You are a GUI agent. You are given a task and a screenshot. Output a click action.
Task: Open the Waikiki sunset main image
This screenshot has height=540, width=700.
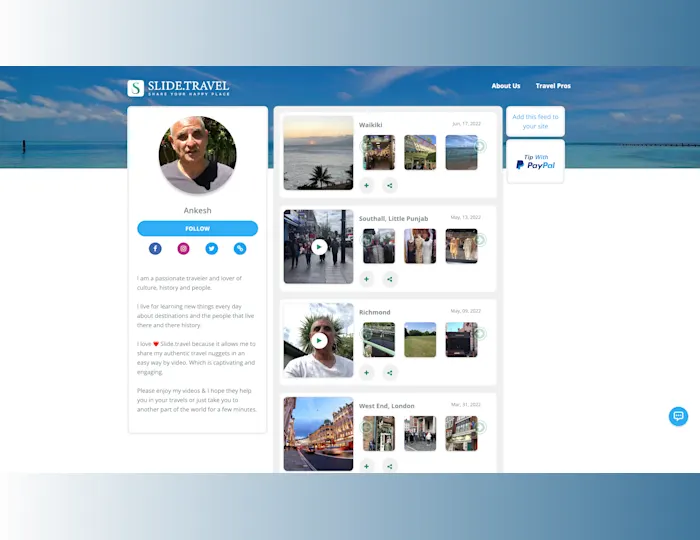(318, 153)
